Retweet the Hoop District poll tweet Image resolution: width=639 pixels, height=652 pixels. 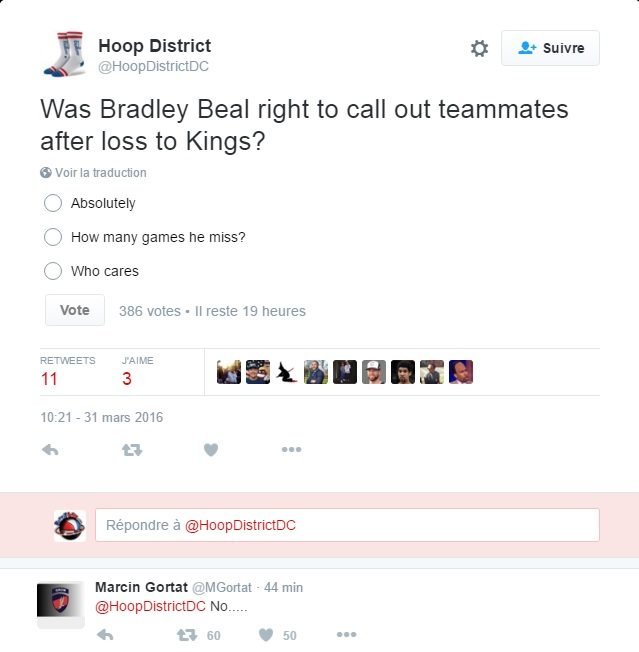pyautogui.click(x=132, y=449)
